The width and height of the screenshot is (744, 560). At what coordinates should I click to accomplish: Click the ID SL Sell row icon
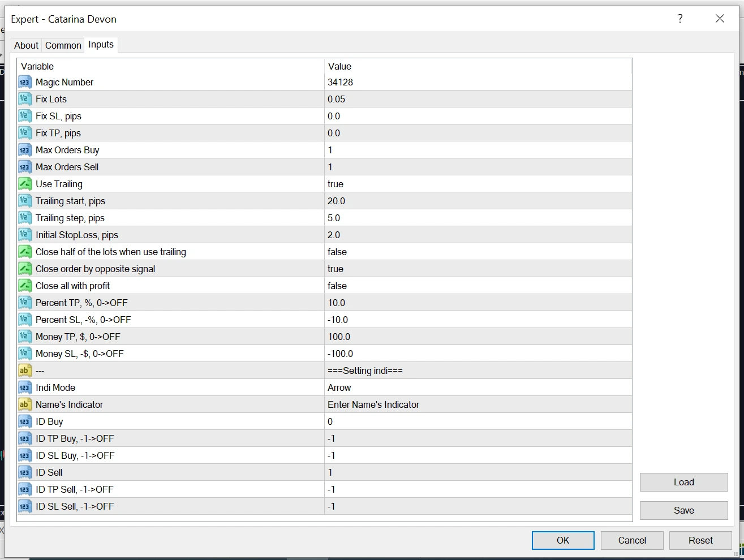[24, 506]
